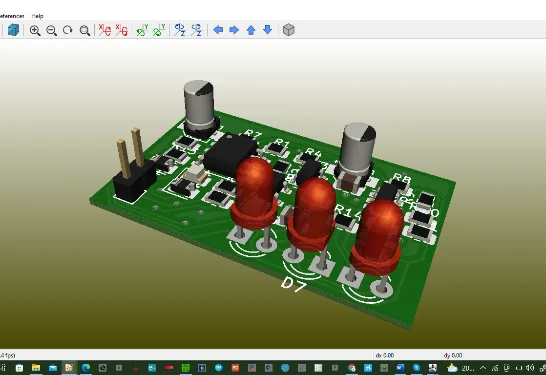Viewport: 546px width, 375px height.
Task: Redraw the 3D view
Action: [68, 30]
